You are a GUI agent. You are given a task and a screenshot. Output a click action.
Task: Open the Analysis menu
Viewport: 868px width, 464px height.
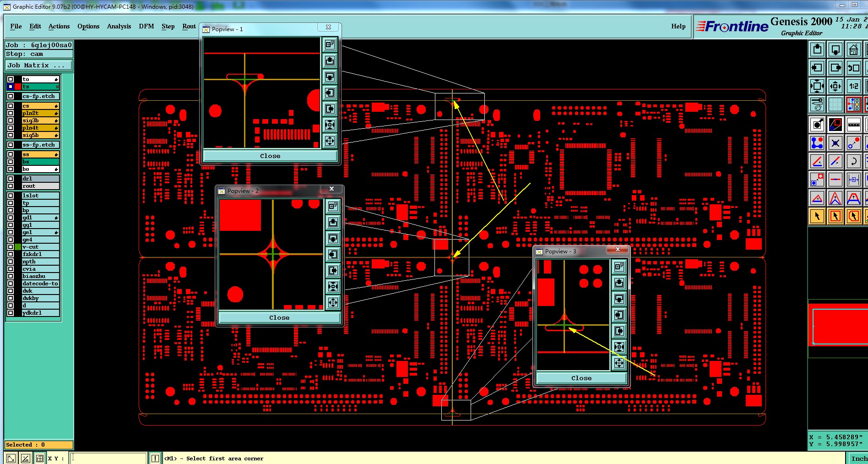pos(119,26)
